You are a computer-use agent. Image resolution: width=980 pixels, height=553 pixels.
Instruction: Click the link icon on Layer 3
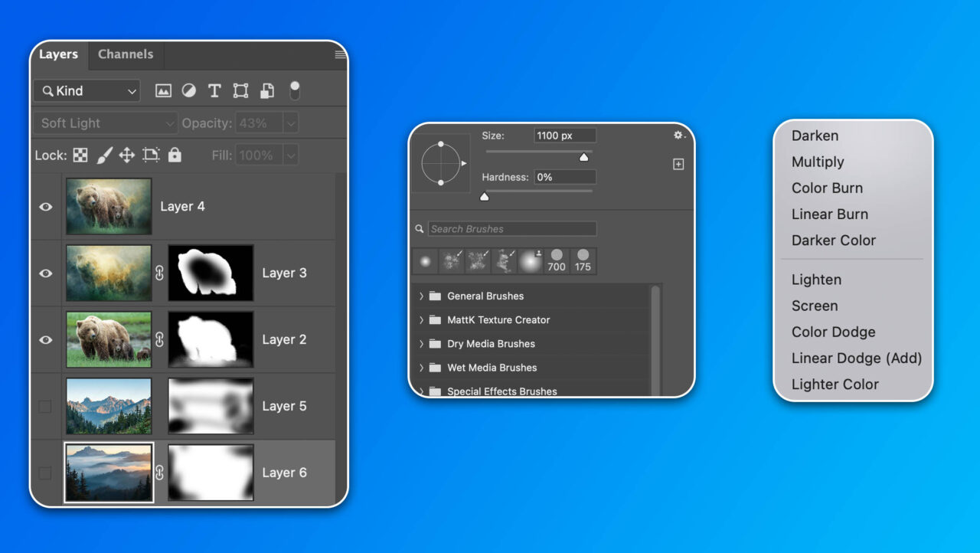click(160, 273)
